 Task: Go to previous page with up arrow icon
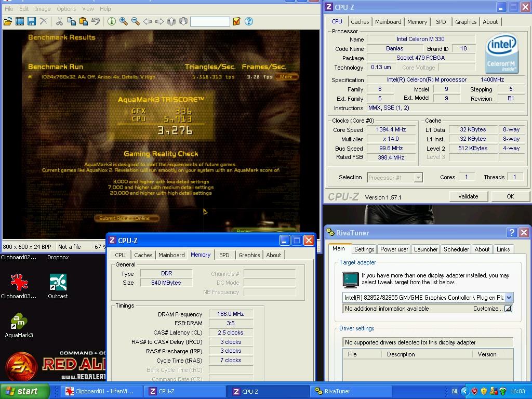click(x=171, y=22)
